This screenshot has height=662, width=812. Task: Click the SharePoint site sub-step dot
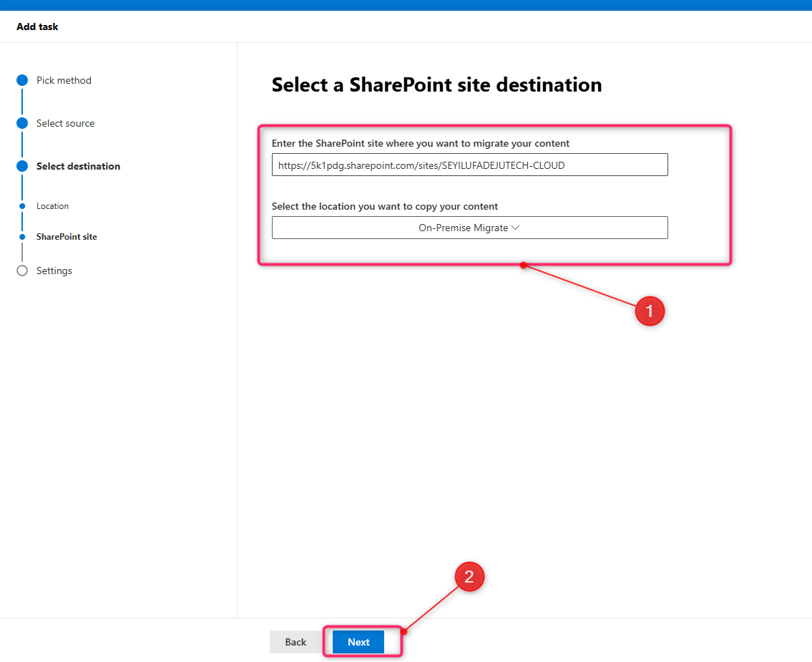pos(22,237)
